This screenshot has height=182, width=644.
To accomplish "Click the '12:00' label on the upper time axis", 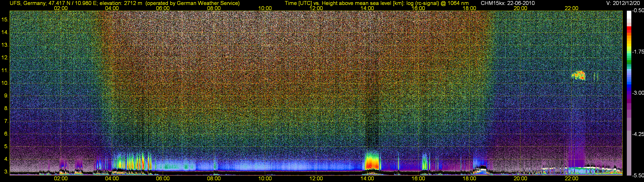I will (316, 8).
